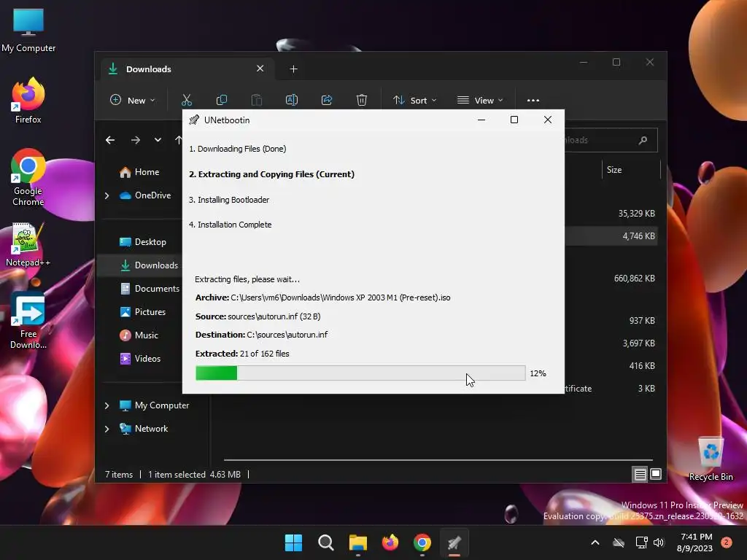This screenshot has height=560, width=747.
Task: Select Desktop in the navigation pane
Action: 142,242
